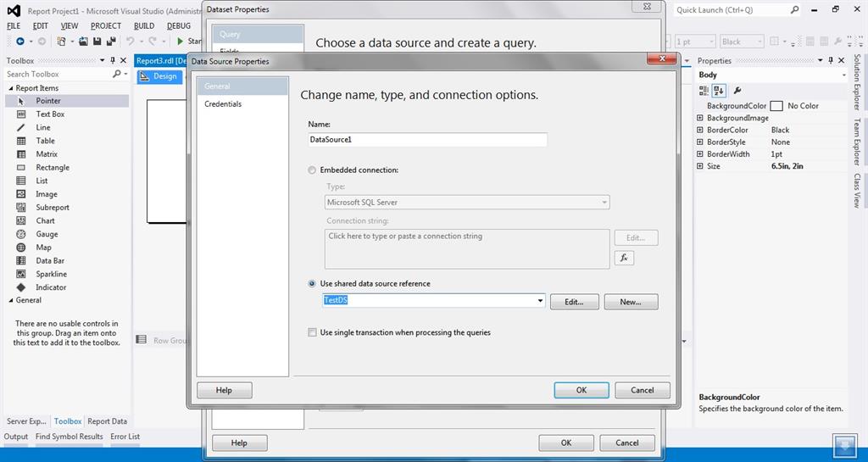This screenshot has height=462, width=868.
Task: Click Edit next to shared data source
Action: point(574,302)
